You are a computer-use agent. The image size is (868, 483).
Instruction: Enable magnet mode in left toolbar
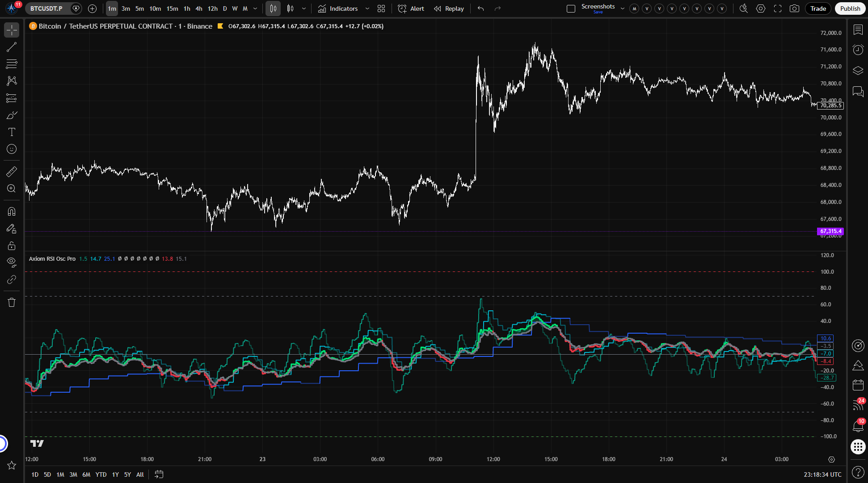tap(12, 211)
